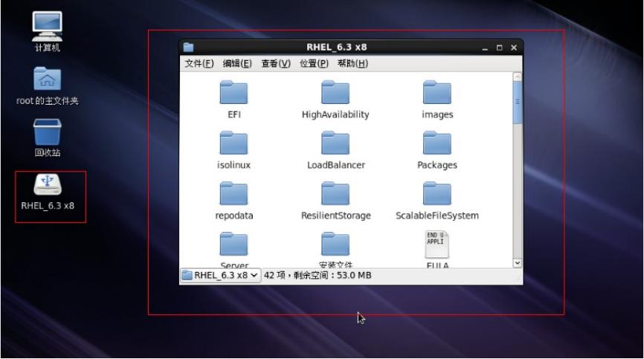The height and width of the screenshot is (359, 644).
Task: Open the HighAvailability folder icon
Action: click(335, 92)
